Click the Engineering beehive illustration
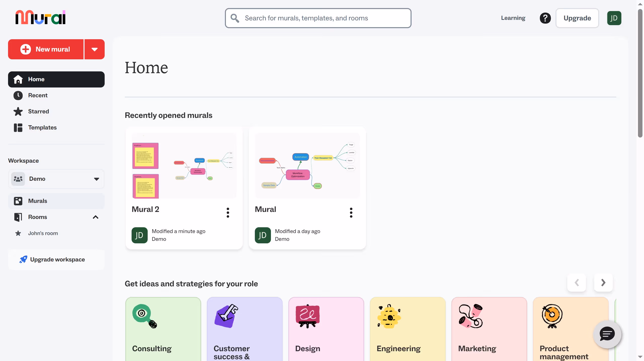The width and height of the screenshot is (644, 361). coord(389,316)
